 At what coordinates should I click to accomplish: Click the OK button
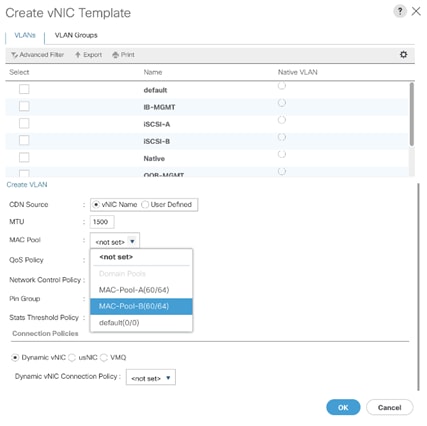click(343, 407)
